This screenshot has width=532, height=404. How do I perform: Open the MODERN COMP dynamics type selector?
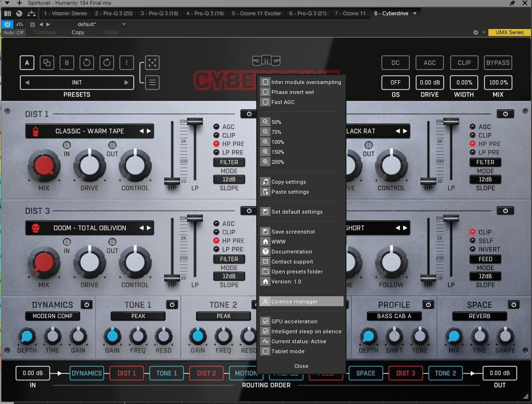(53, 316)
